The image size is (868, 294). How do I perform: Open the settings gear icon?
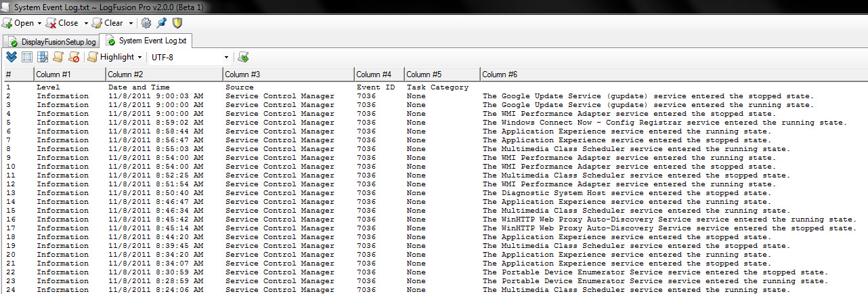(146, 23)
